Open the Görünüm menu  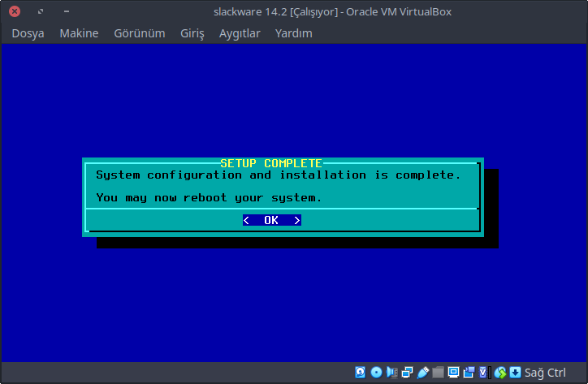click(140, 33)
